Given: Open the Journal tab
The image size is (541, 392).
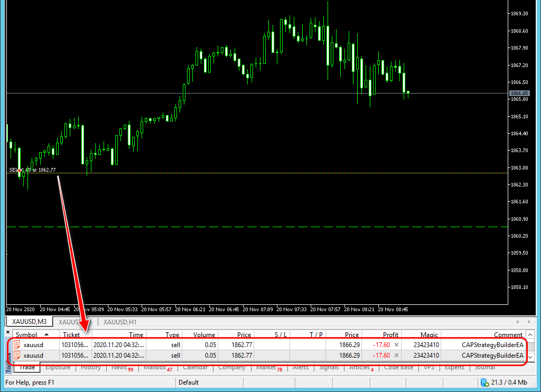Looking at the screenshot, I should (x=484, y=367).
